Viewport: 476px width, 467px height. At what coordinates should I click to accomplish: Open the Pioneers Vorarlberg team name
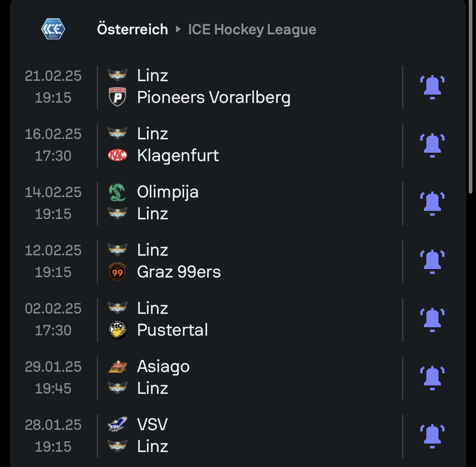tap(214, 97)
